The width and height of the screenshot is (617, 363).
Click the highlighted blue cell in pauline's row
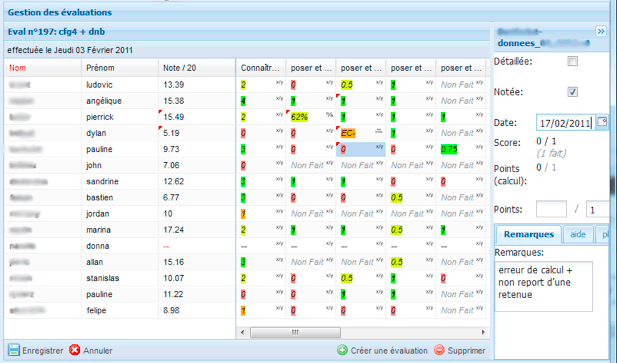click(x=361, y=149)
